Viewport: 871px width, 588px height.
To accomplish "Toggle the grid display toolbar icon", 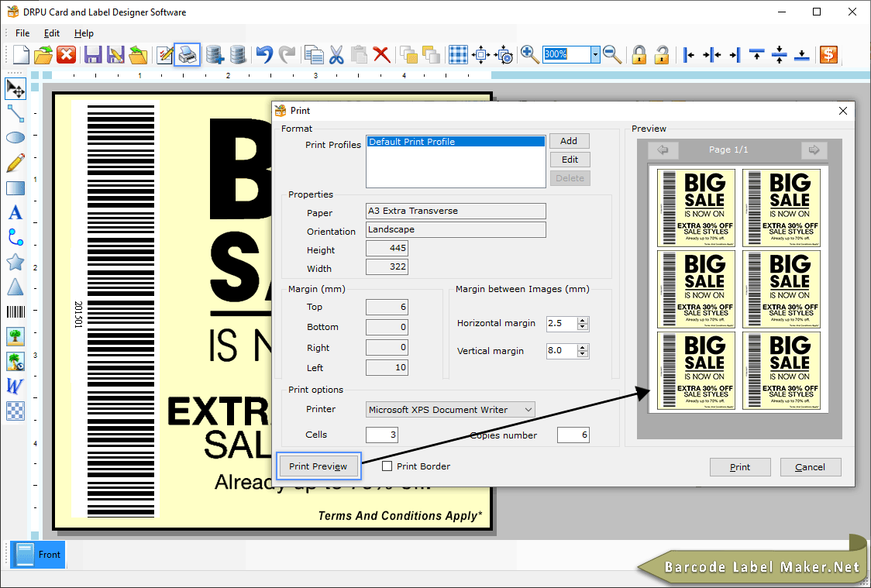I will pyautogui.click(x=458, y=54).
